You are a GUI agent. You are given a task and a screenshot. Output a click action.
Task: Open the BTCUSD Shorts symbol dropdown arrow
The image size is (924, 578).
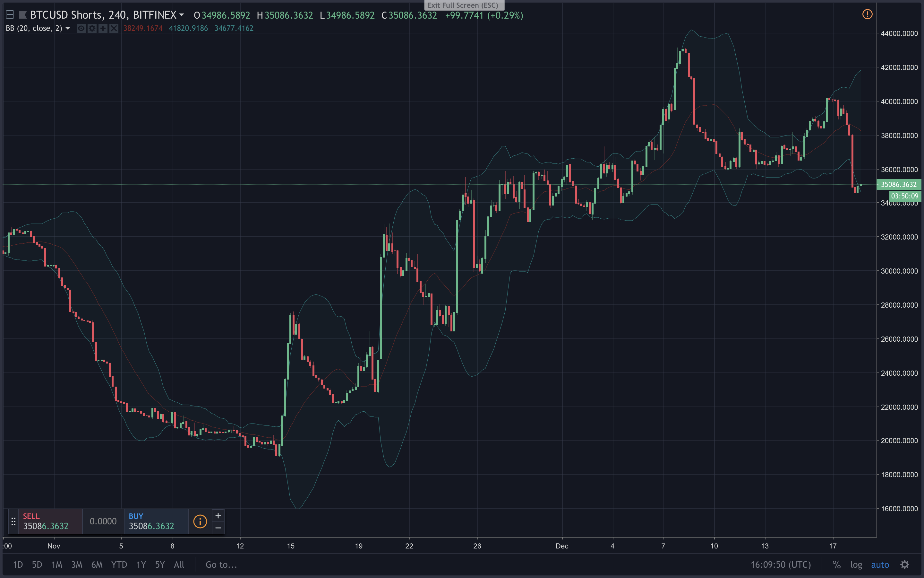point(182,15)
